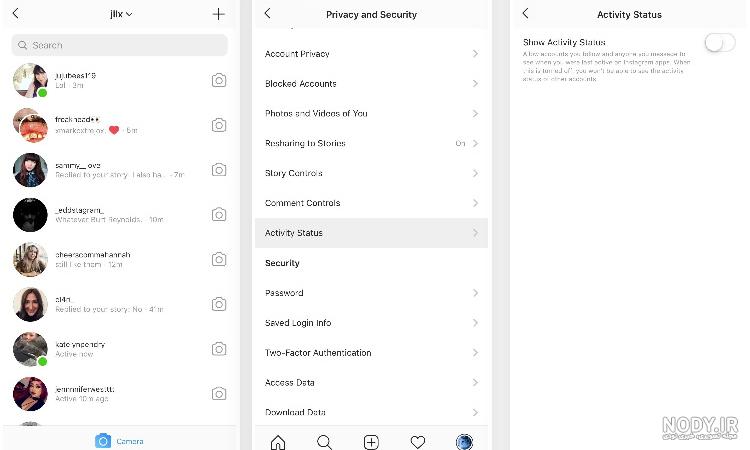Open Saved Login Info settings
Image resolution: width=750 pixels, height=450 pixels.
pyautogui.click(x=371, y=323)
